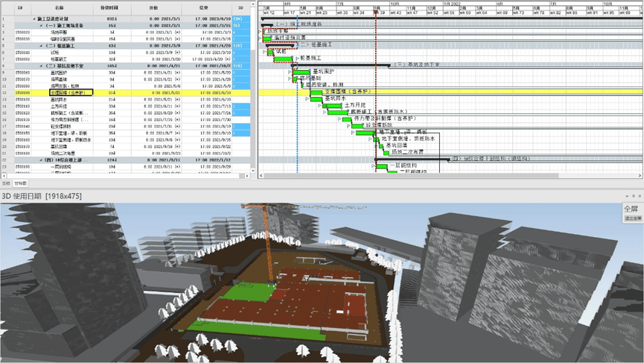The image size is (644, 363).
Task: Open the 3D panel options dropdown arrow
Action: [627, 196]
